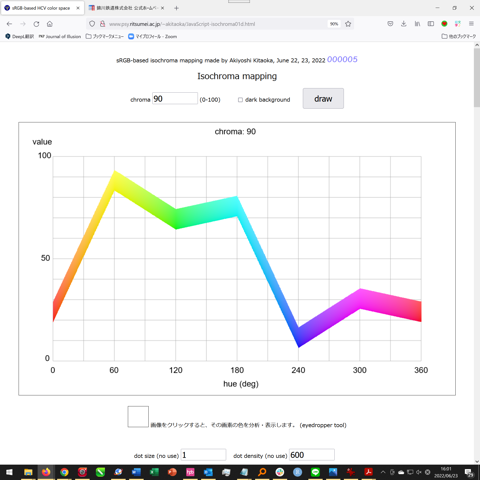Expand the bookmarks menu folder
This screenshot has width=480, height=480.
tap(104, 36)
